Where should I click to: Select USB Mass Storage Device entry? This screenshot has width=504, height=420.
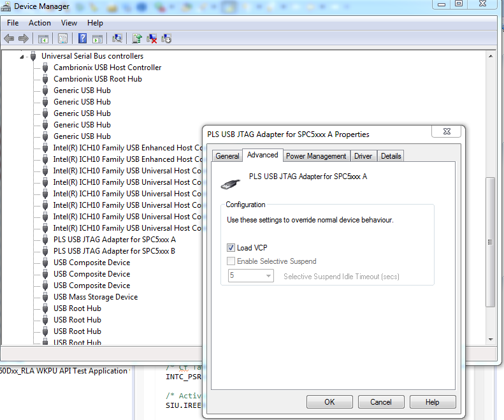pyautogui.click(x=96, y=297)
